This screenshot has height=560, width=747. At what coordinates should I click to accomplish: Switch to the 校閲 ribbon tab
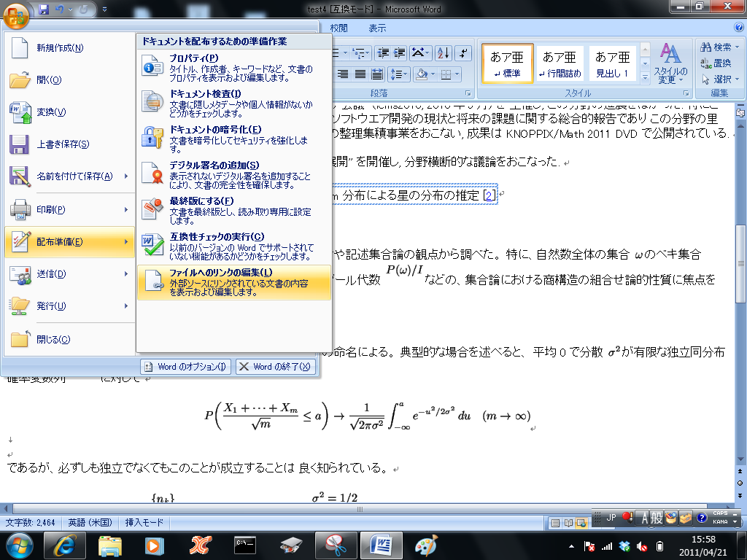click(x=338, y=28)
